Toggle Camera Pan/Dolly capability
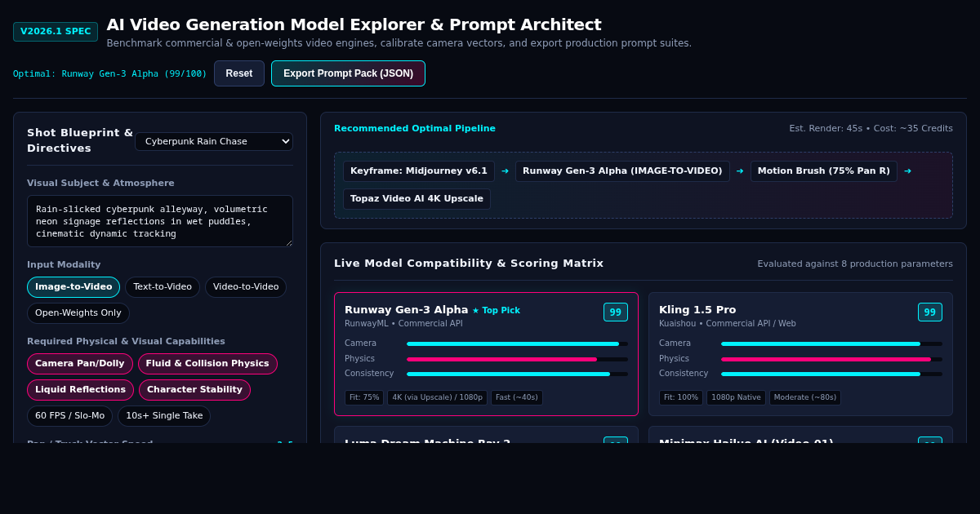This screenshot has height=514, width=980. pos(80,364)
